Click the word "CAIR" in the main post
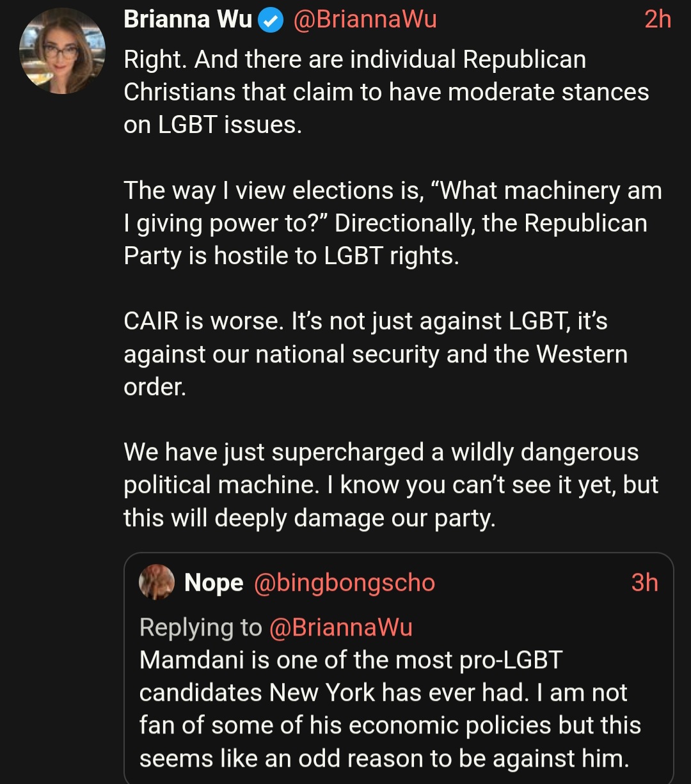The height and width of the screenshot is (784, 691). (x=150, y=321)
